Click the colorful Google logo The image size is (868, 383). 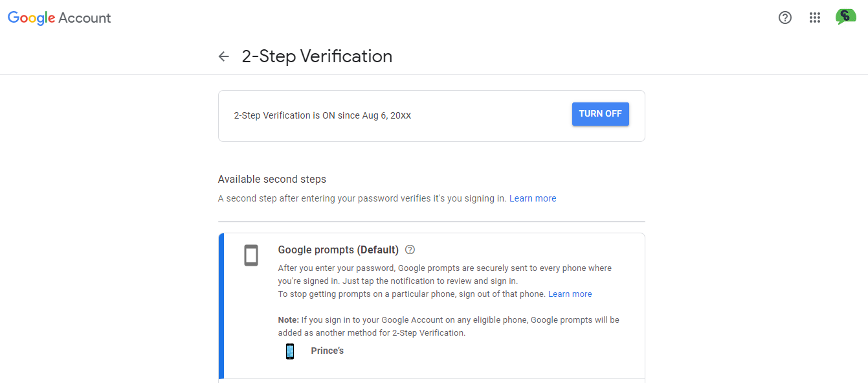(31, 18)
